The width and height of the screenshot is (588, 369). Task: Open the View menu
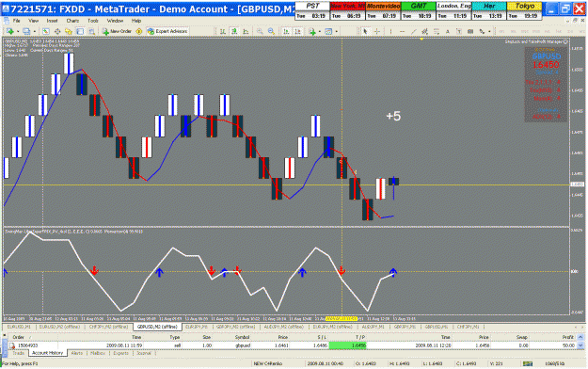click(33, 21)
